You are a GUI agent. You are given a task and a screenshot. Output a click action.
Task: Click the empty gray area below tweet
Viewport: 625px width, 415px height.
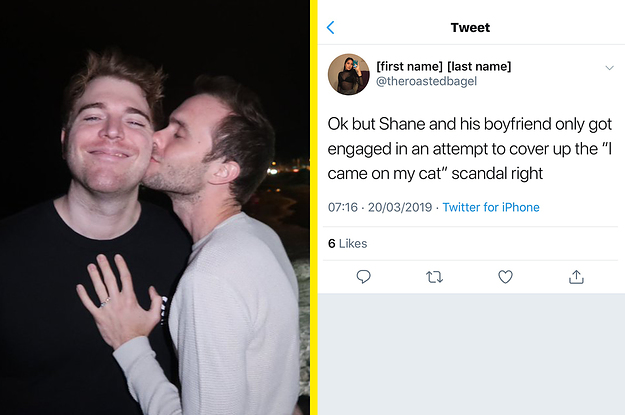470,355
